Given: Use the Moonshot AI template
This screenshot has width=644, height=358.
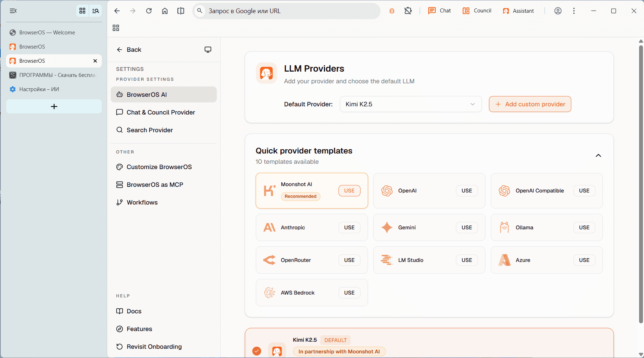Looking at the screenshot, I should coord(349,191).
